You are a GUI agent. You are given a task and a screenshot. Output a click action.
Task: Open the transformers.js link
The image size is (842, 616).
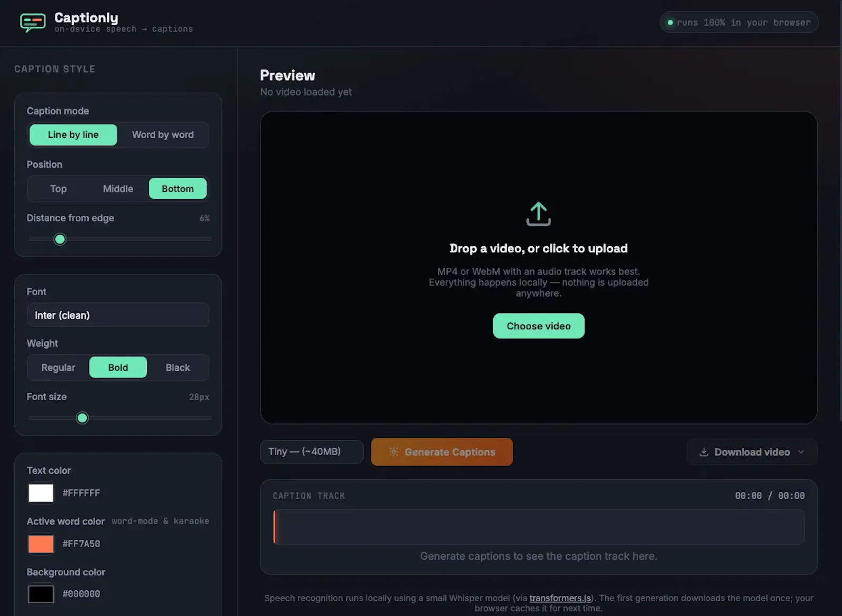coord(560,598)
